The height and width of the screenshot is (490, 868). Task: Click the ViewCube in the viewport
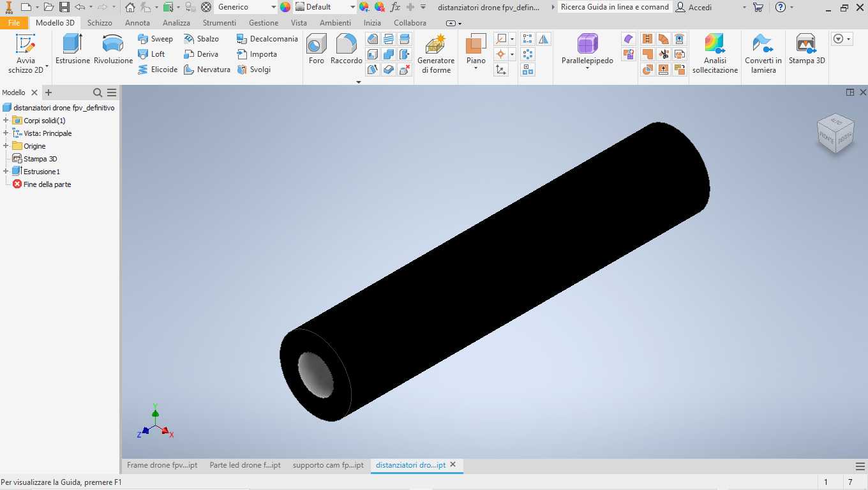click(835, 134)
